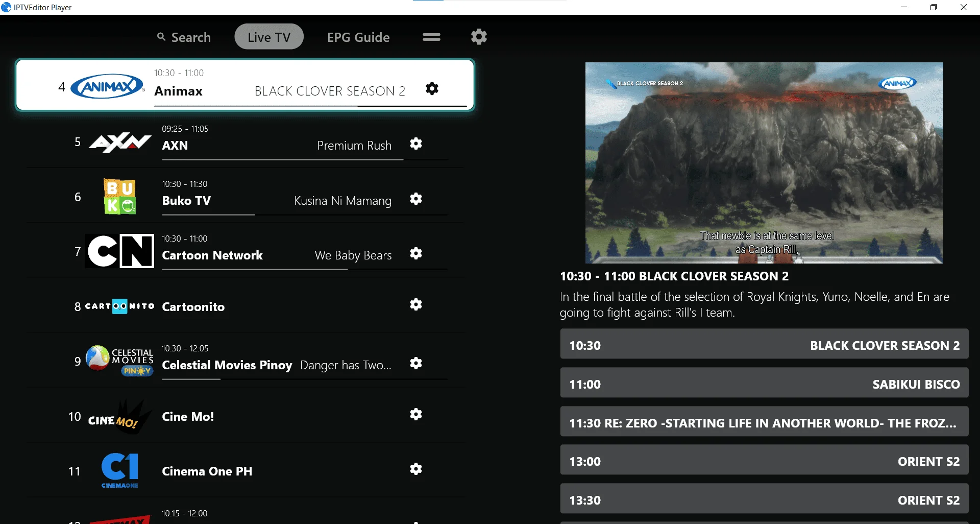The width and height of the screenshot is (980, 524).
Task: Open the main settings gear in top bar
Action: click(x=479, y=37)
